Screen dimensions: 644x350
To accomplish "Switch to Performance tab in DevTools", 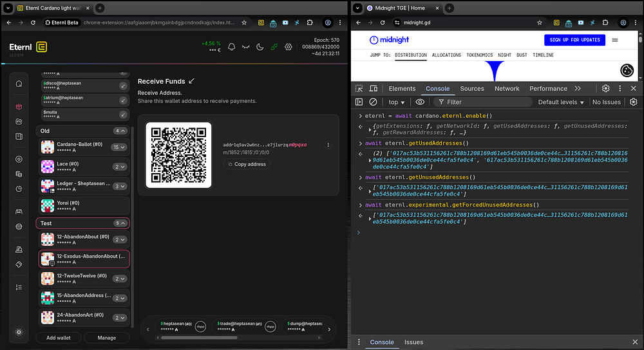I will pyautogui.click(x=548, y=89).
